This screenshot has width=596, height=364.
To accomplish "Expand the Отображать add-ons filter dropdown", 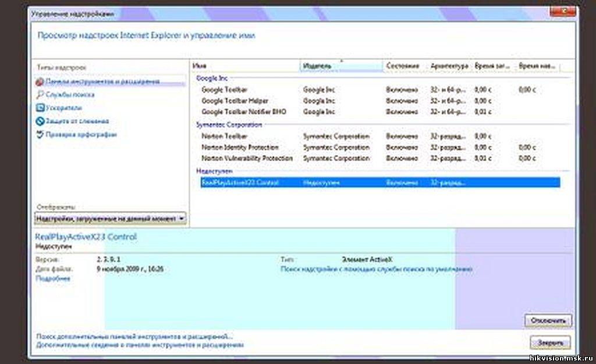I will (x=110, y=219).
